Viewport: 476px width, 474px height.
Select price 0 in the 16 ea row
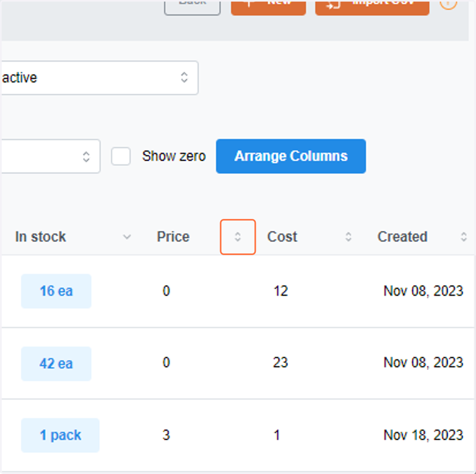tap(166, 291)
